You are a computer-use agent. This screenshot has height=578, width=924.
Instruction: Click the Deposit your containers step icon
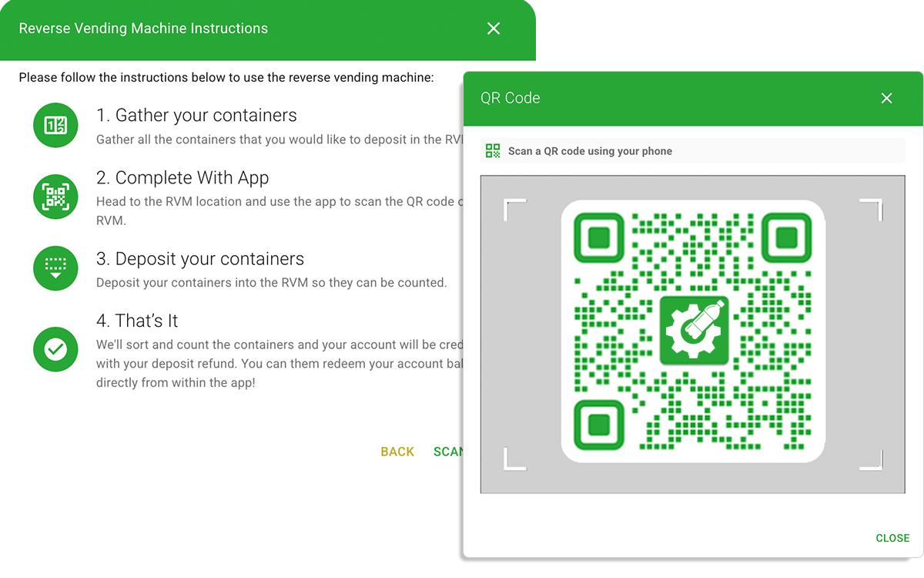point(55,268)
